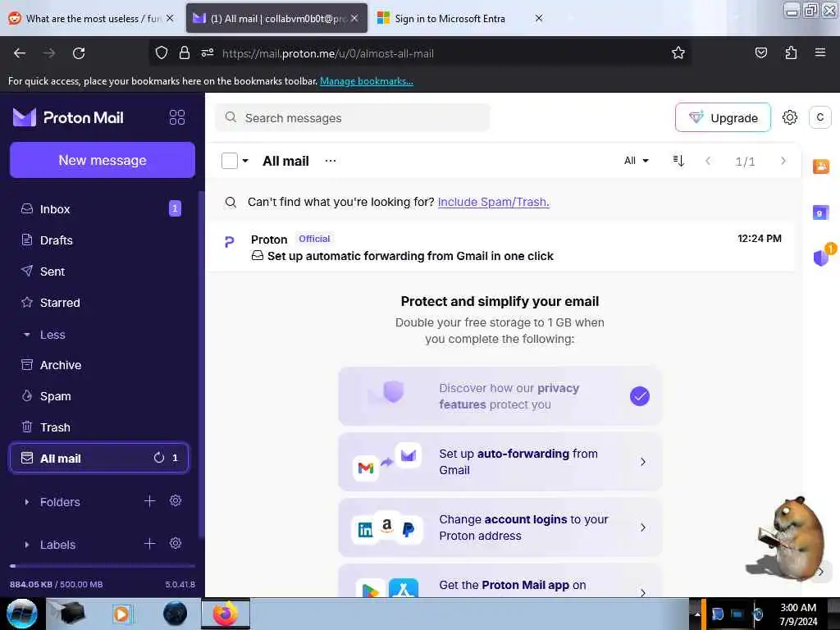Viewport: 840px width, 630px height.
Task: Go back in Firefox
Action: coord(20,53)
